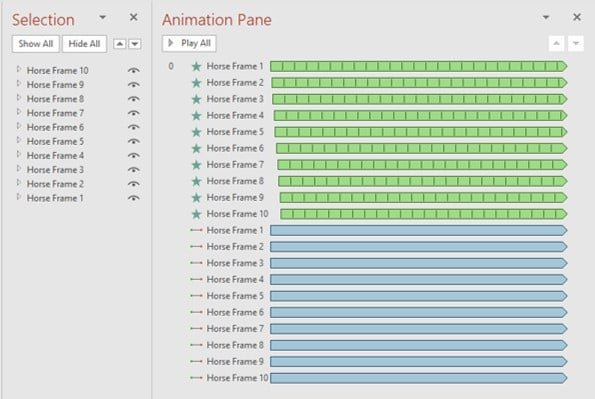The width and height of the screenshot is (595, 399).
Task: Select the '0' sequence number in Animation Pane
Action: pos(171,66)
